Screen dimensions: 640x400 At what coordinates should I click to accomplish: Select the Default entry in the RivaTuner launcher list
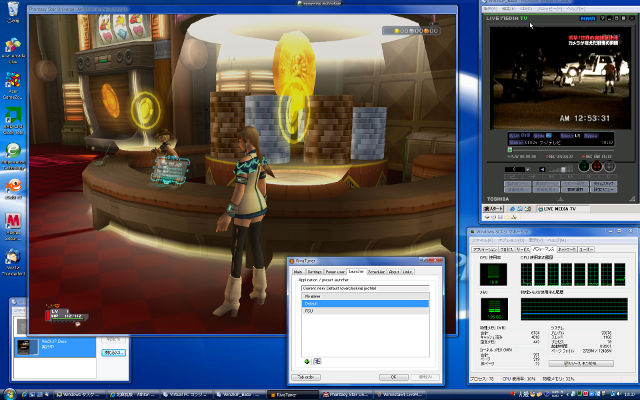[365, 304]
